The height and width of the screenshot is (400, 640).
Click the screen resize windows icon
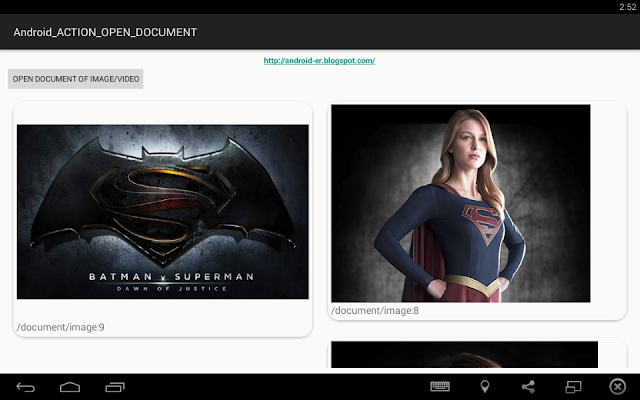(x=573, y=387)
